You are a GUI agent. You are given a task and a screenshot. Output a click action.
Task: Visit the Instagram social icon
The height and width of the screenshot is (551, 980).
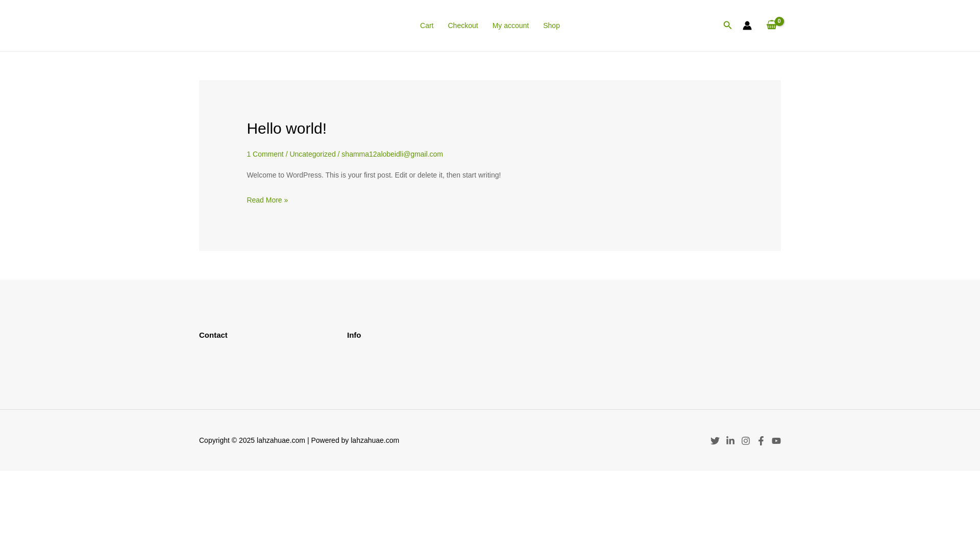746,441
